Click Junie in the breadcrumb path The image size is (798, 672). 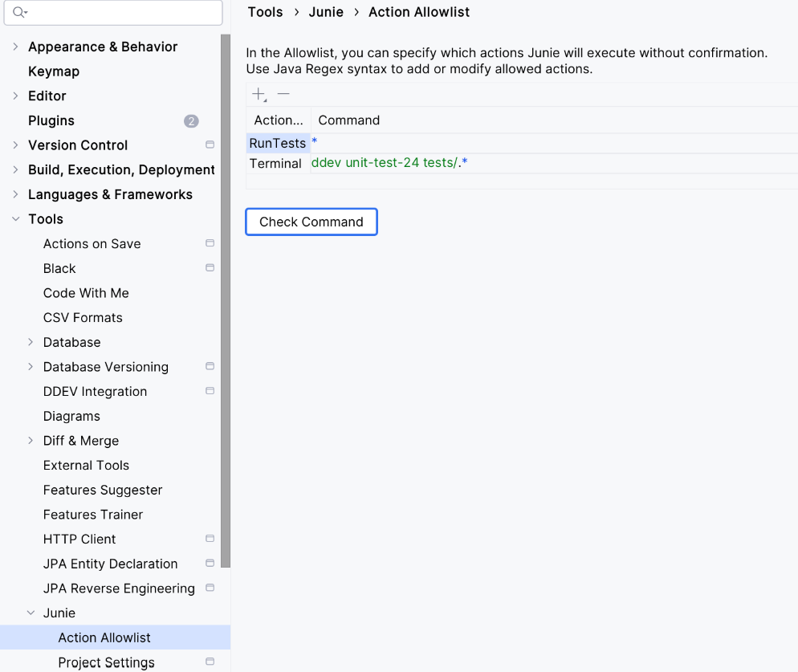point(326,12)
